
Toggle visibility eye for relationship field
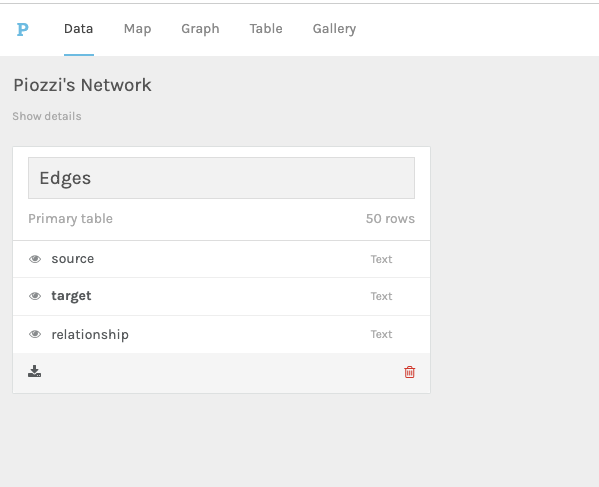click(35, 334)
